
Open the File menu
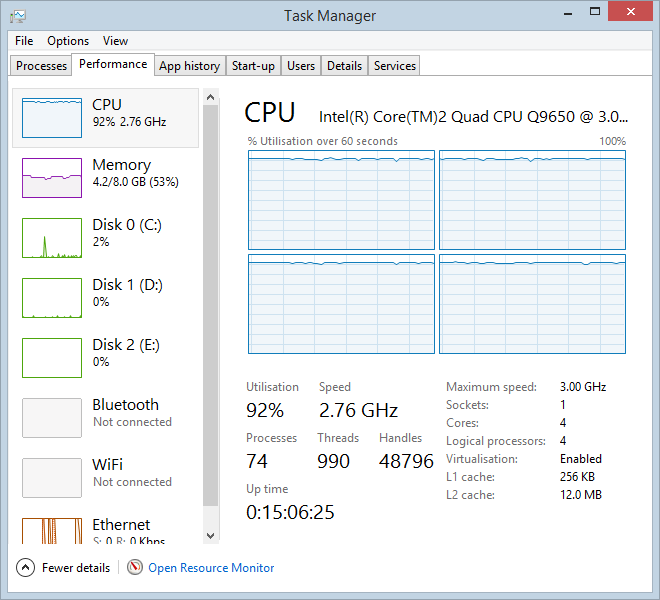tap(24, 41)
